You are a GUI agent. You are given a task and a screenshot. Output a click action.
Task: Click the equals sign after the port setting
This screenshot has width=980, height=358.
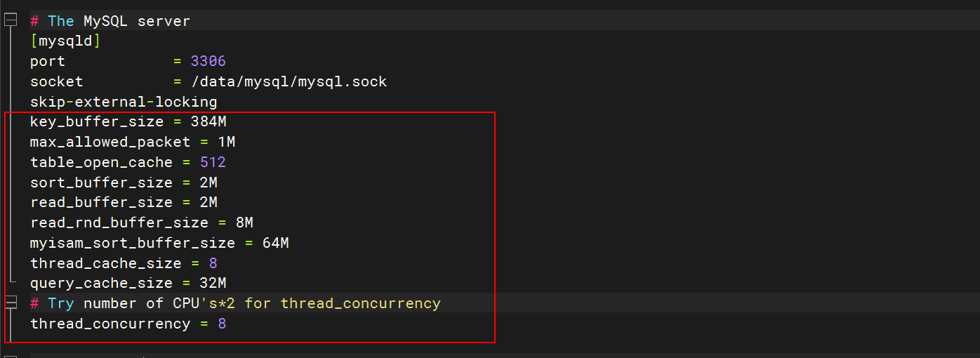coord(177,61)
